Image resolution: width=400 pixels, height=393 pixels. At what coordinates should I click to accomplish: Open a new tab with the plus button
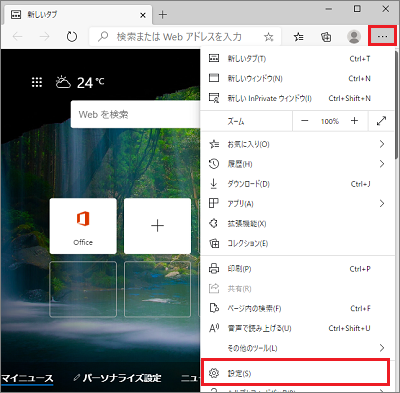(x=162, y=15)
